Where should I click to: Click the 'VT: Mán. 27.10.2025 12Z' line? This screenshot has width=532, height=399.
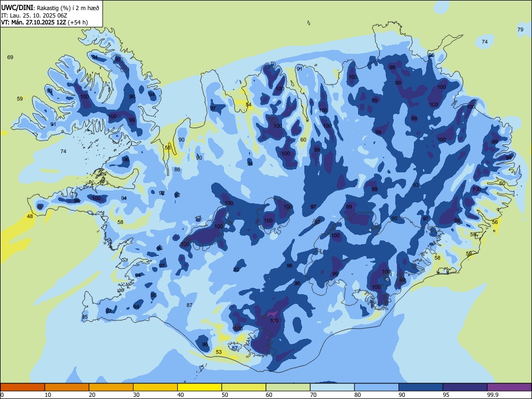tap(34, 22)
